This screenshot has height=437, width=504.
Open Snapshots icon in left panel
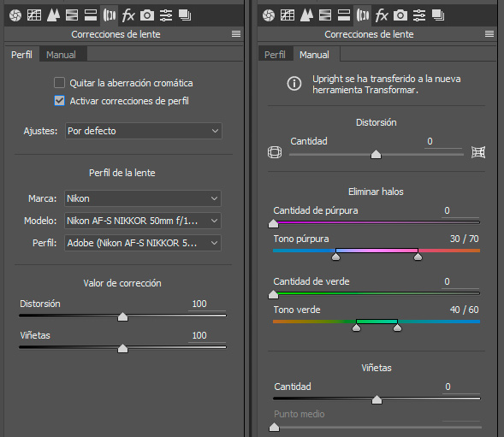click(x=185, y=15)
